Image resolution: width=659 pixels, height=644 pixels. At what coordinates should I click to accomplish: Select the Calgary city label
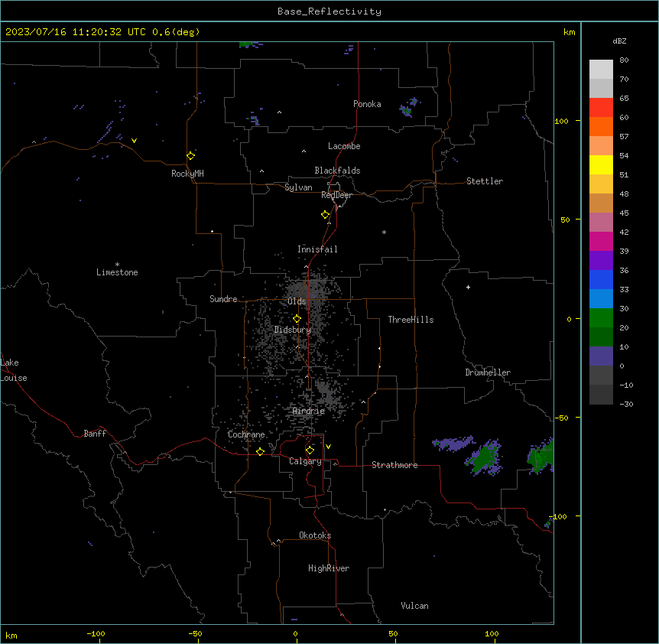tap(306, 461)
